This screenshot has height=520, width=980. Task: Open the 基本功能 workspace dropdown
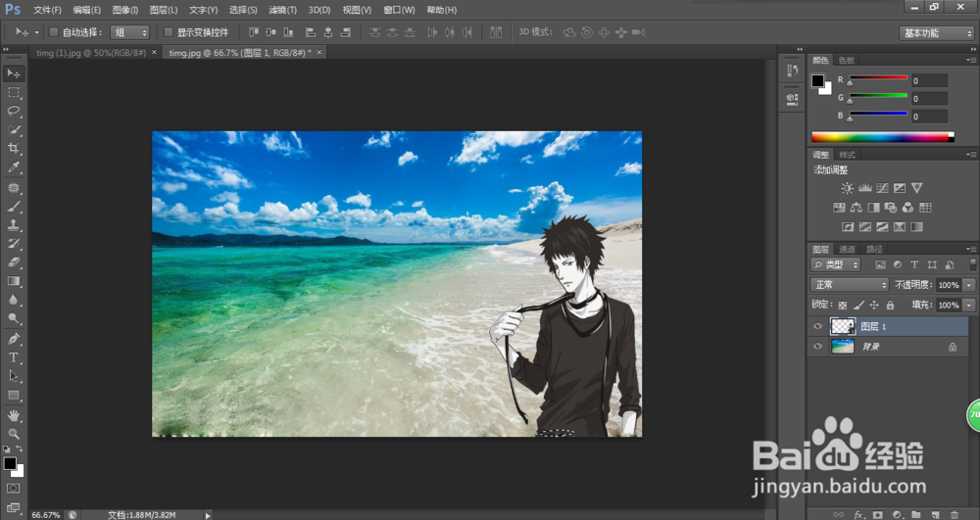[x=936, y=33]
